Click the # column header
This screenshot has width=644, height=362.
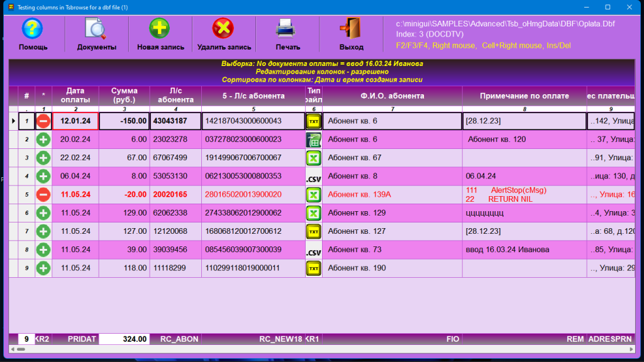[26, 96]
